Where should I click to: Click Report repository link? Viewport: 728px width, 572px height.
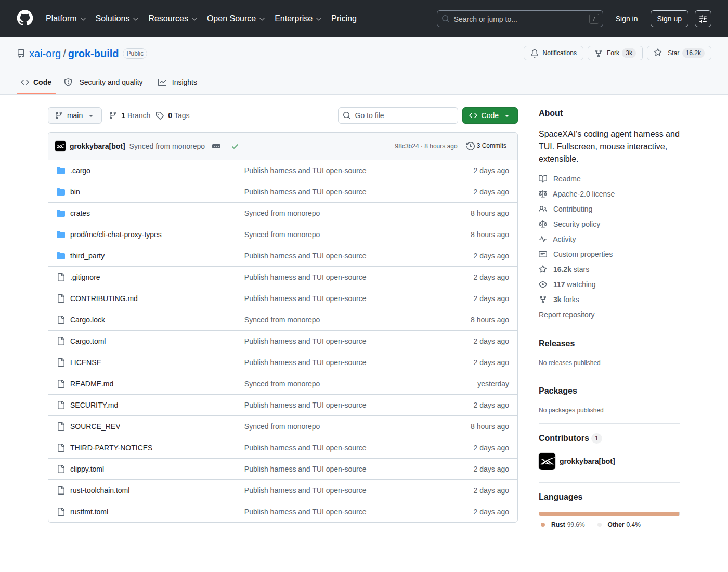tap(566, 315)
